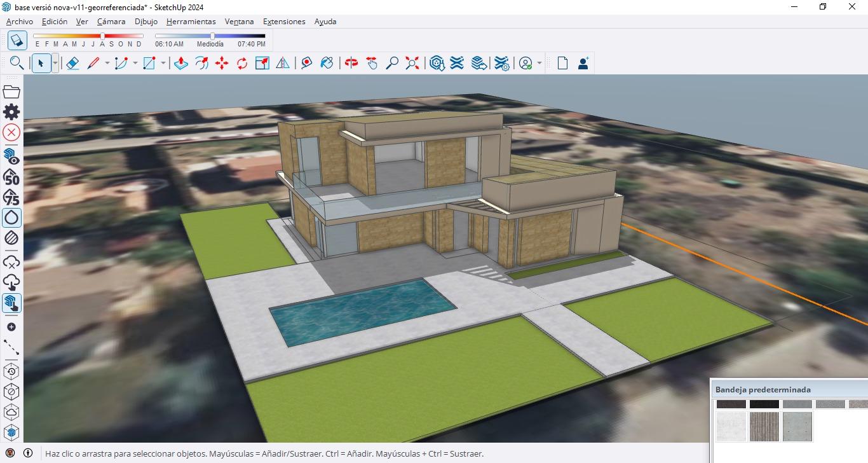The width and height of the screenshot is (868, 463).
Task: Expand the dropdown arrow beside the Rectangle tool
Action: tap(163, 63)
